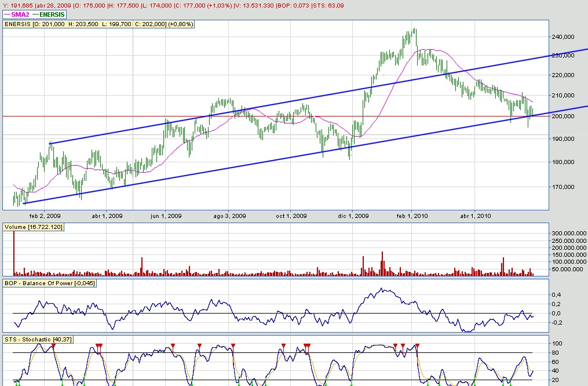Click the 80 Stochastic axis label
Screen dimensions: 588x386
tap(556, 352)
